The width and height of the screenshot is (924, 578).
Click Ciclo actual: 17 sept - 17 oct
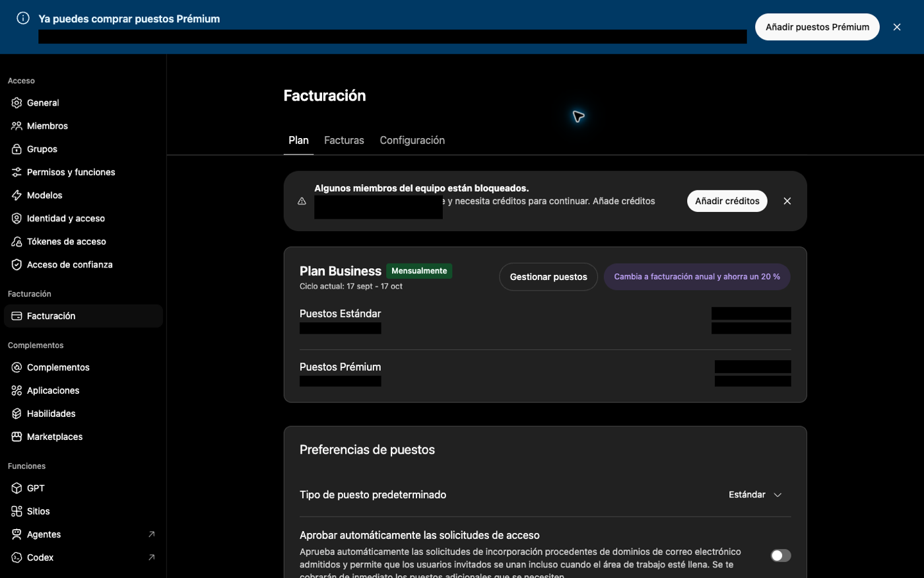(351, 287)
